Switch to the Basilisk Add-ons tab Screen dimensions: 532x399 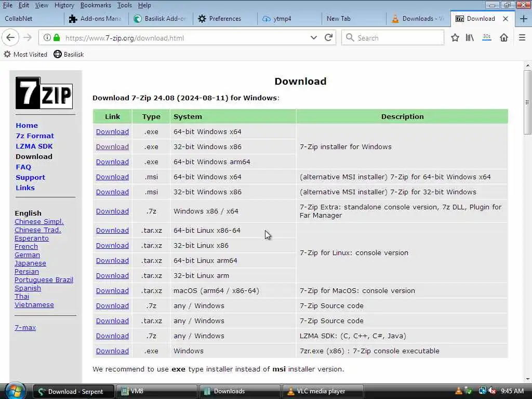[x=161, y=19]
